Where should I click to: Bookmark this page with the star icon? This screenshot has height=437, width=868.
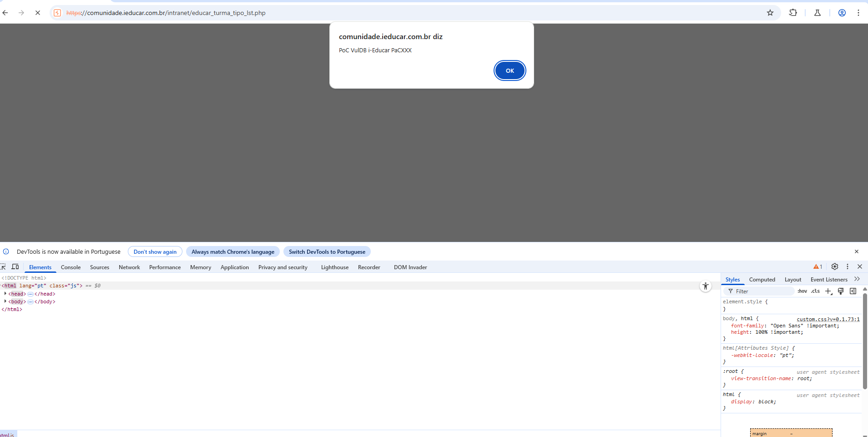coord(770,13)
